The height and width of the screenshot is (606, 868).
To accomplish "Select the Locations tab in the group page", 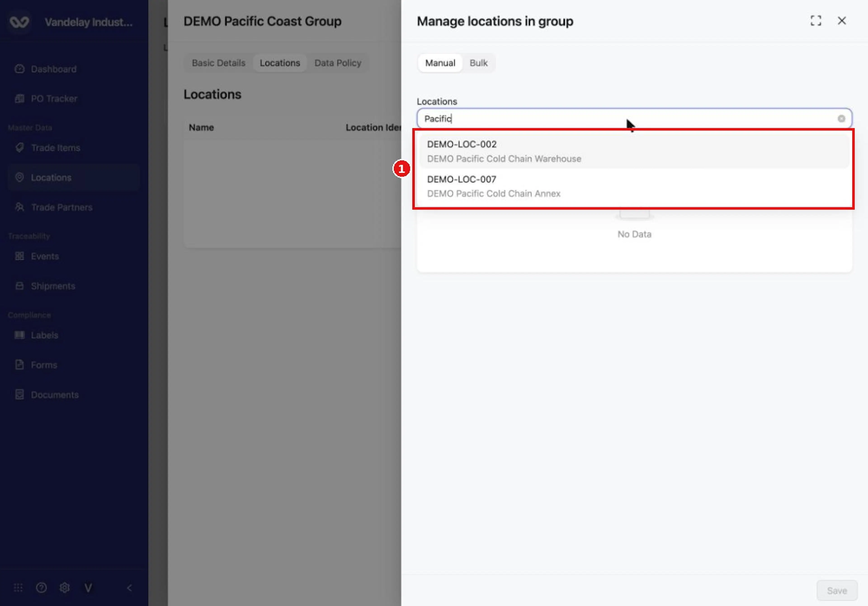I will [280, 63].
